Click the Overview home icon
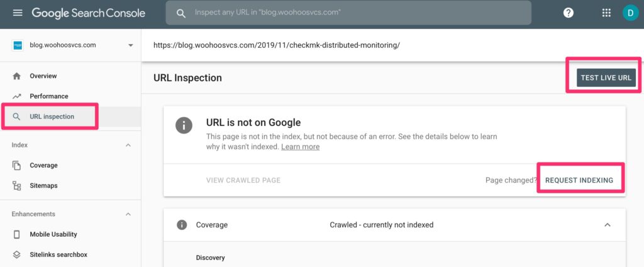Viewport: 644px width, 267px height. [x=17, y=76]
